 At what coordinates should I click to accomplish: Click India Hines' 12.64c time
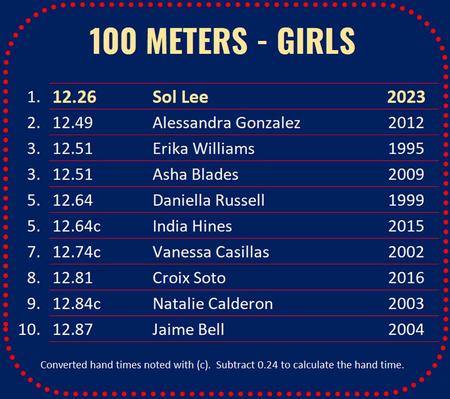pyautogui.click(x=77, y=226)
